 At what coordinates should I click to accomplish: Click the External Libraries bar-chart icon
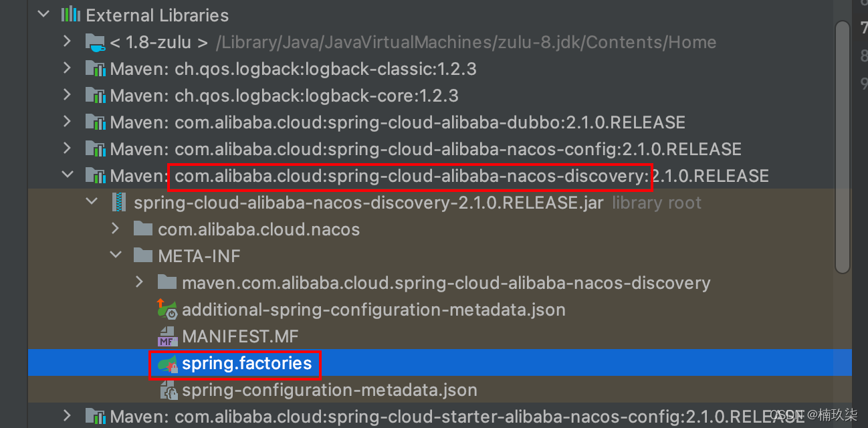pos(71,15)
